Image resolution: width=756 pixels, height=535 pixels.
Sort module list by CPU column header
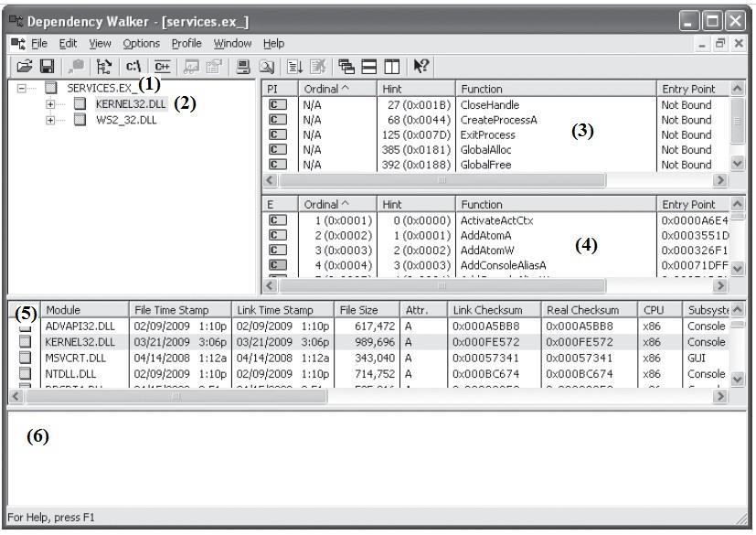(x=660, y=310)
